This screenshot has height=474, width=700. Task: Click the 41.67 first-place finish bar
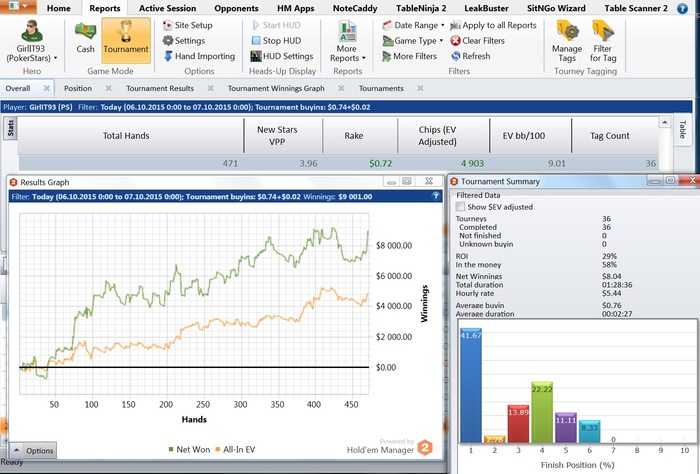[x=471, y=385]
